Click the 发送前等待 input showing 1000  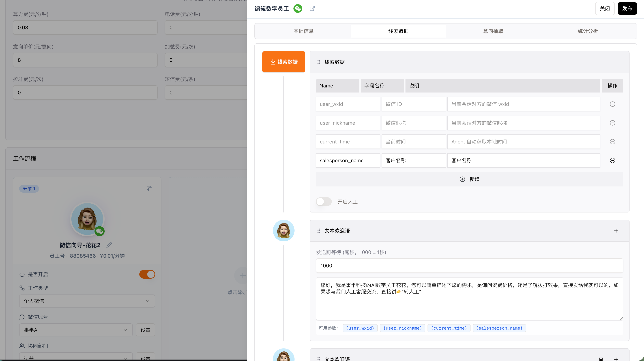pos(469,265)
